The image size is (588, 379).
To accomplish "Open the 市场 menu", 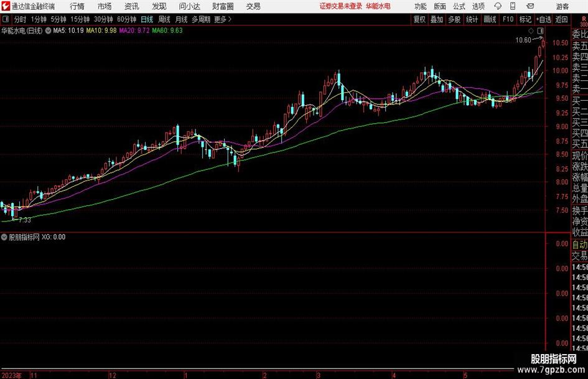I will [x=105, y=6].
